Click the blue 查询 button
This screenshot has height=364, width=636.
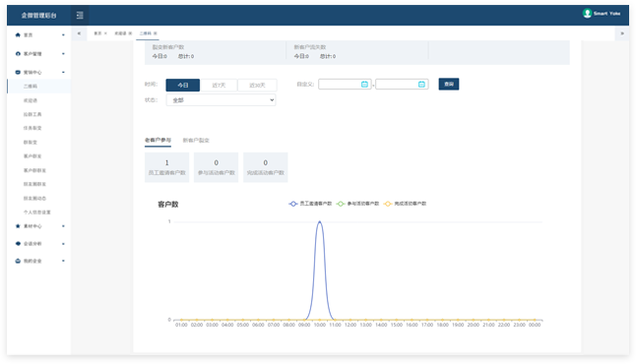pos(449,84)
